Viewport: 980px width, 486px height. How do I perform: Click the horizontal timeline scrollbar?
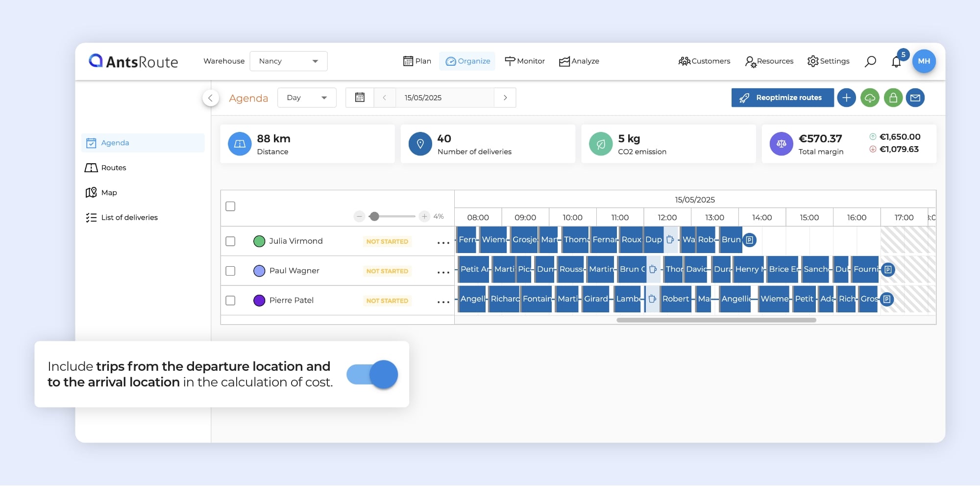716,320
